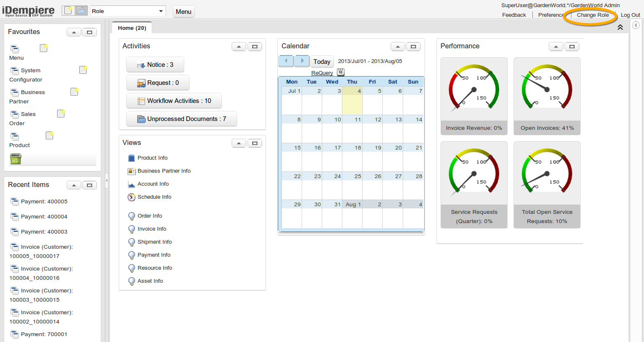Open the Menu button
Image resolution: width=644 pixels, height=342 pixels.
tap(183, 12)
